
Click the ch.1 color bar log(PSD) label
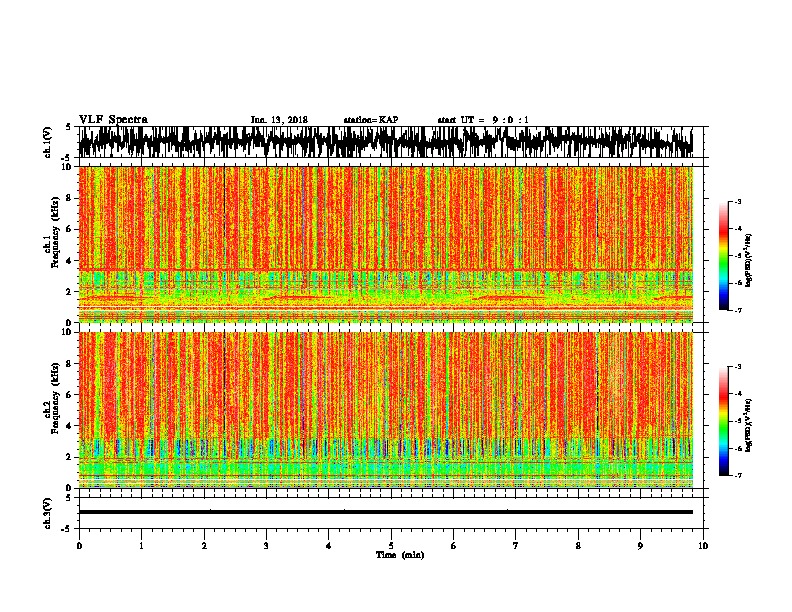point(749,261)
